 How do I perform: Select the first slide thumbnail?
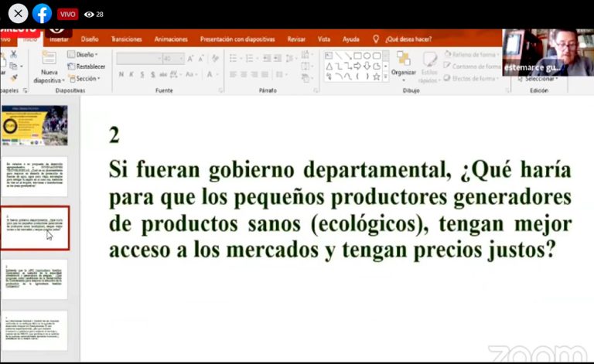tap(35, 125)
